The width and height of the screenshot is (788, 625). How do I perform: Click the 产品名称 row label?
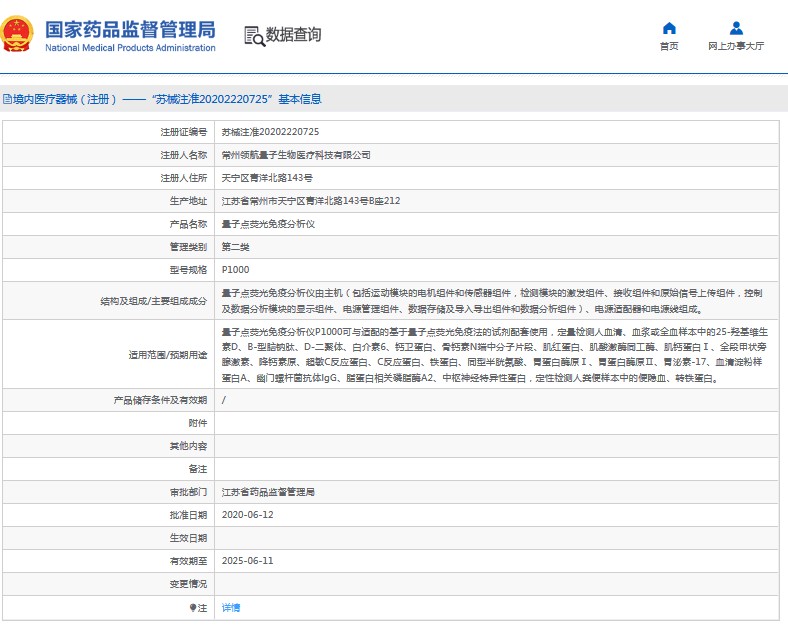[188, 224]
